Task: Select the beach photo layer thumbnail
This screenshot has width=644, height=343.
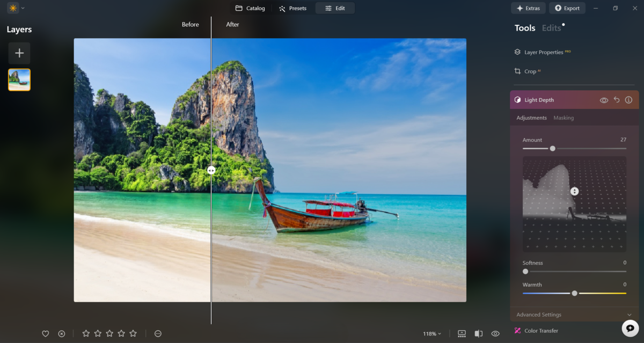Action: (19, 79)
